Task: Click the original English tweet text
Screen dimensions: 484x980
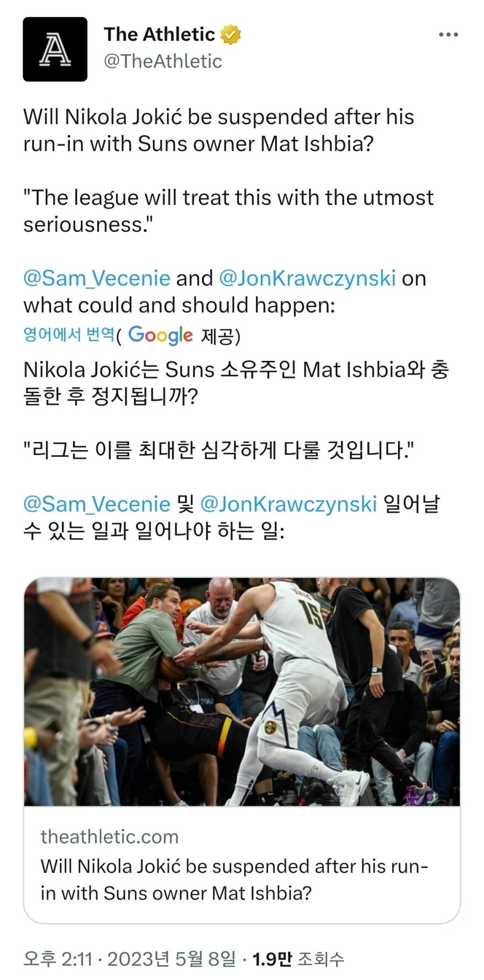Action: click(229, 211)
